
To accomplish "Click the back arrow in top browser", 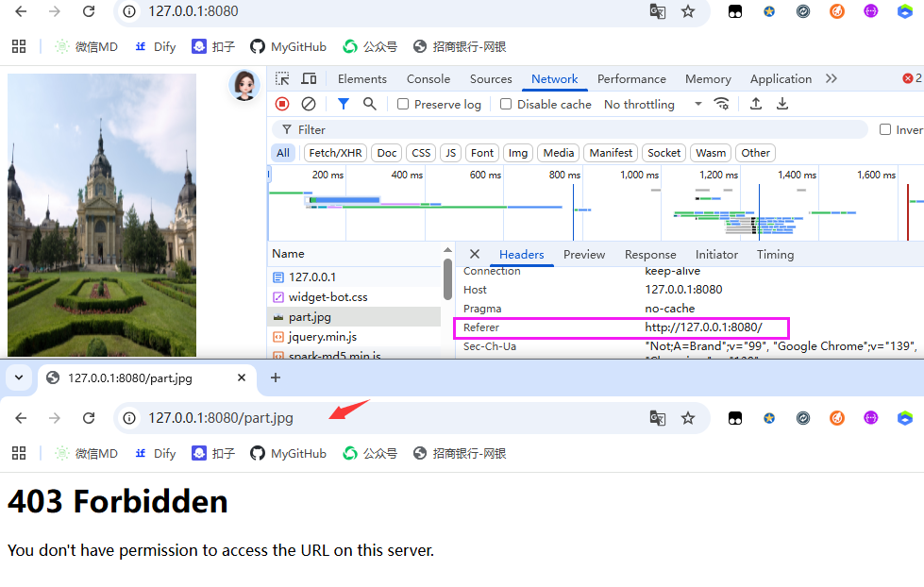I will tap(21, 11).
